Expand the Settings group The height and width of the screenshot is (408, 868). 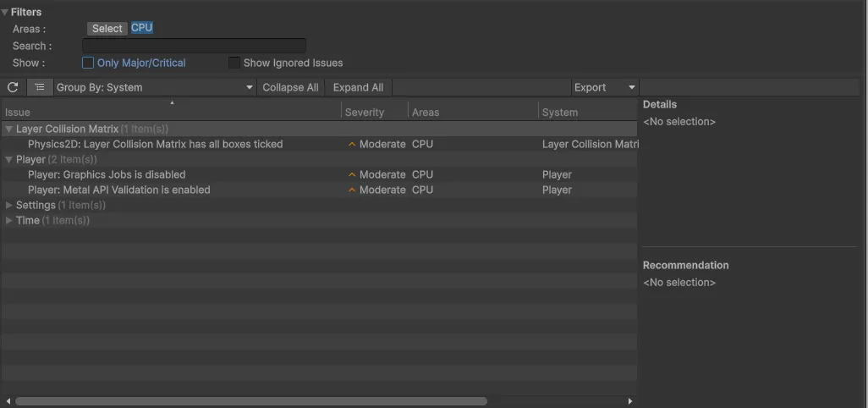coord(9,206)
